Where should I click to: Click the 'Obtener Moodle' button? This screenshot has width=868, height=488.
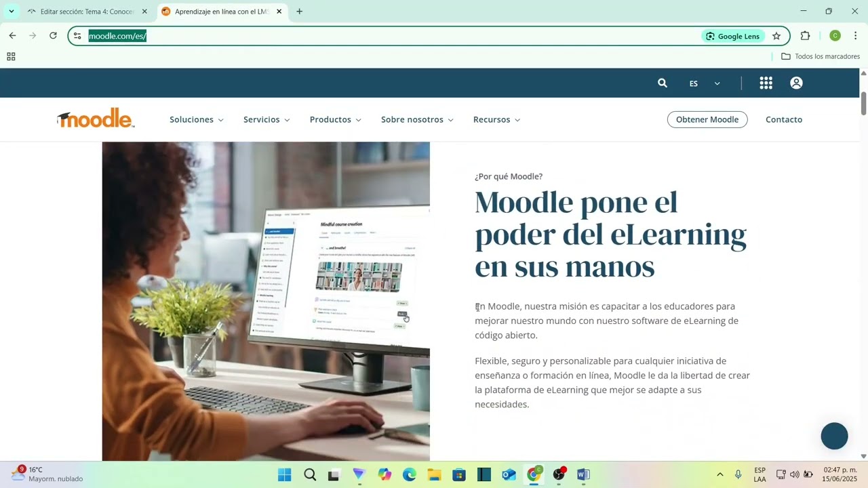pos(707,119)
